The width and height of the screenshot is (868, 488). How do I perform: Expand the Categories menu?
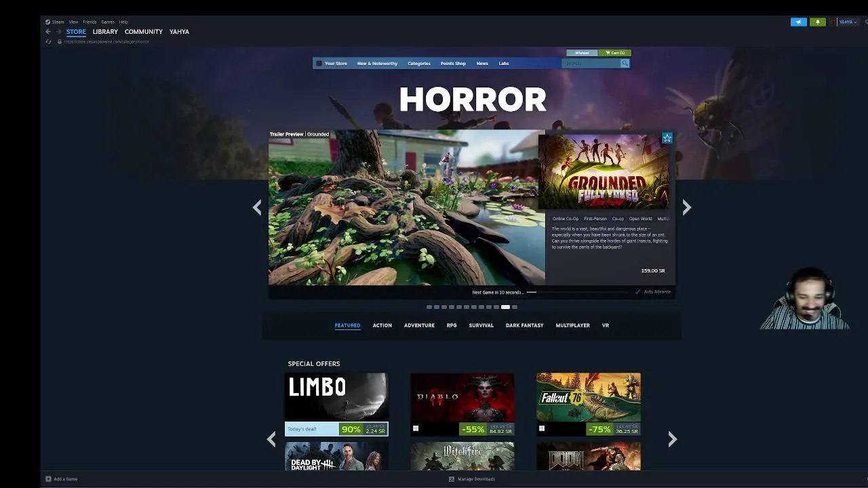click(x=419, y=63)
